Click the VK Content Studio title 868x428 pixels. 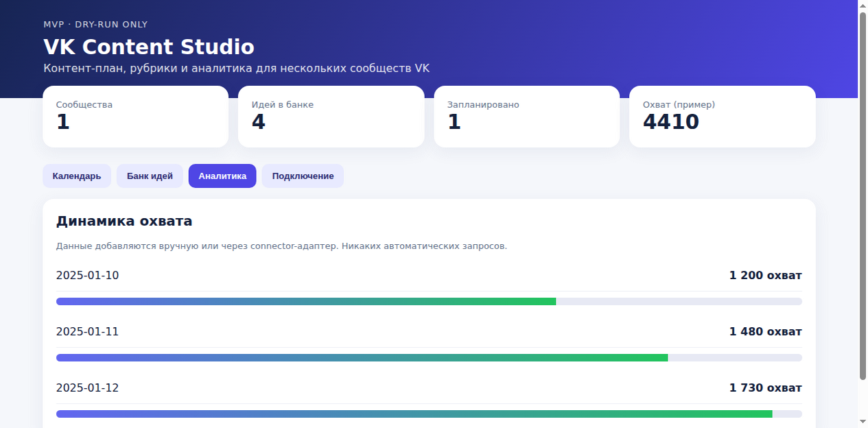pyautogui.click(x=149, y=47)
